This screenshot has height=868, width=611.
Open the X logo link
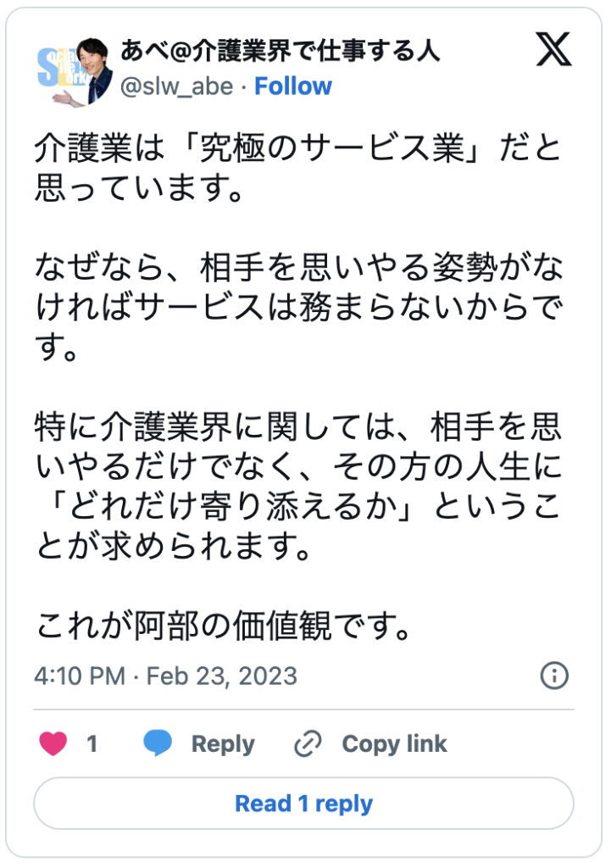click(x=554, y=52)
